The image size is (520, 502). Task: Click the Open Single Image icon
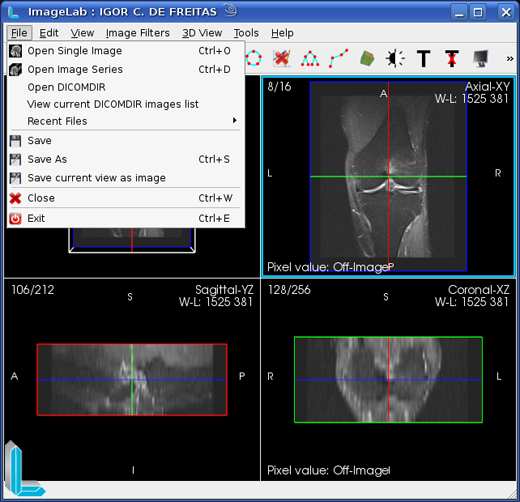click(15, 51)
